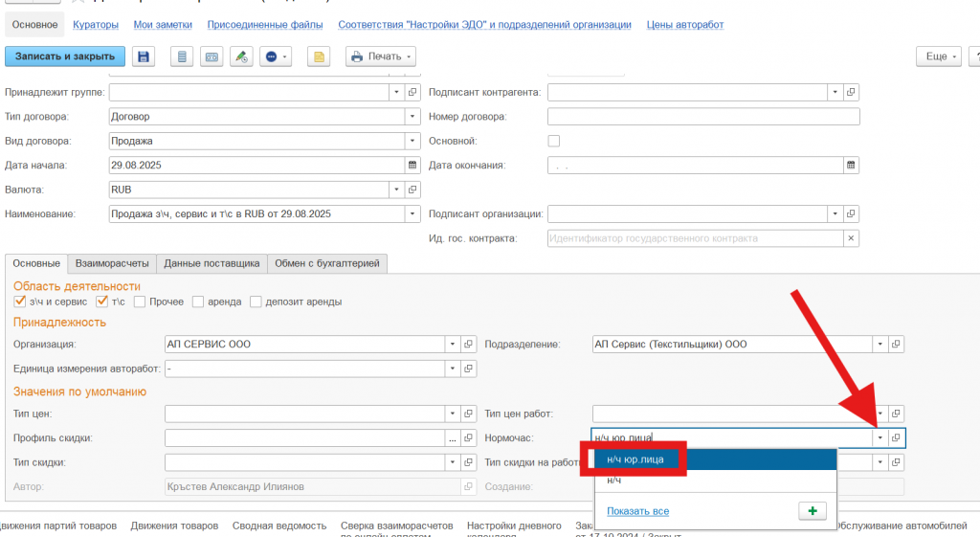Open calendar picker for Дата окончания

[x=851, y=166]
